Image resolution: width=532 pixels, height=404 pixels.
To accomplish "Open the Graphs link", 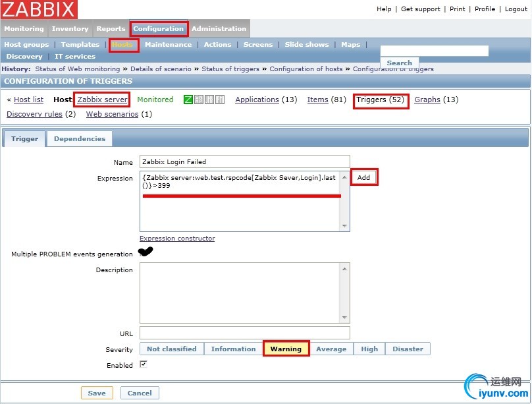I will pos(427,100).
